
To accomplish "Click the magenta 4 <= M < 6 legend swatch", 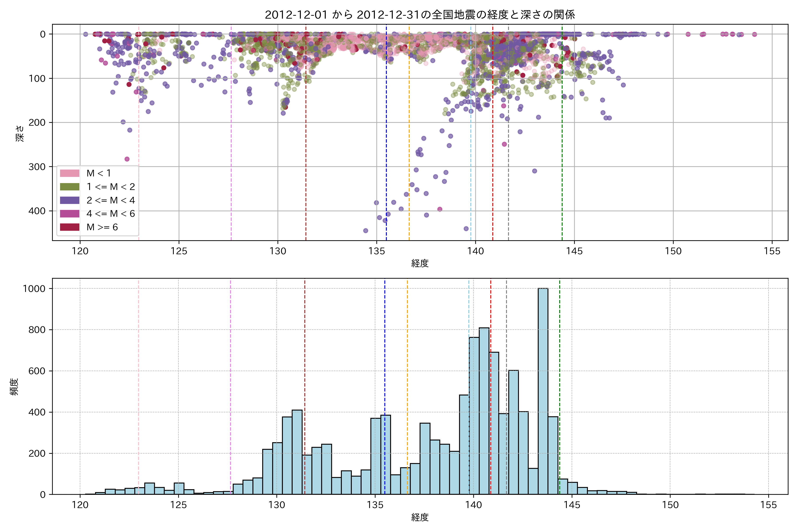I will point(70,214).
